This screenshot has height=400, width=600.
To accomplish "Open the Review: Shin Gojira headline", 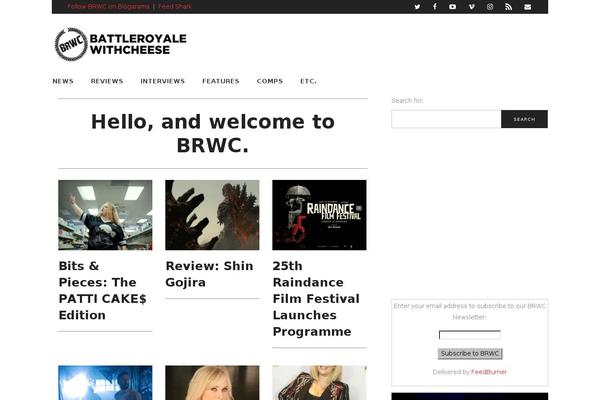I will pyautogui.click(x=209, y=274).
